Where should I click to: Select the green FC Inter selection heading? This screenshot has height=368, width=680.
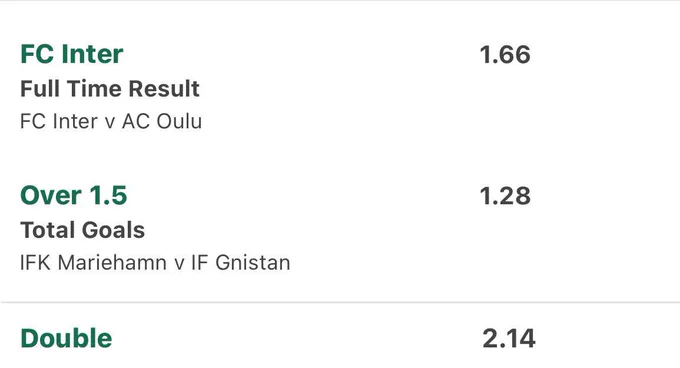coord(72,54)
